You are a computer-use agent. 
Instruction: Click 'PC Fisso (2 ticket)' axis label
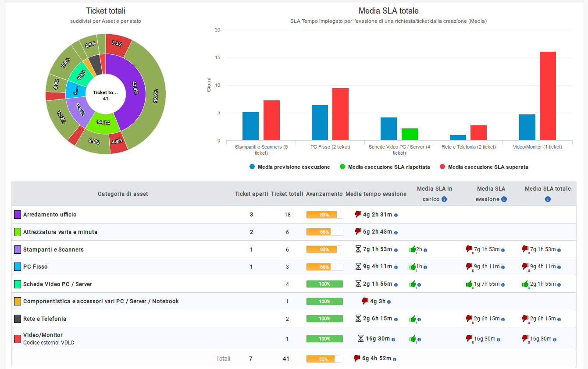click(x=330, y=147)
